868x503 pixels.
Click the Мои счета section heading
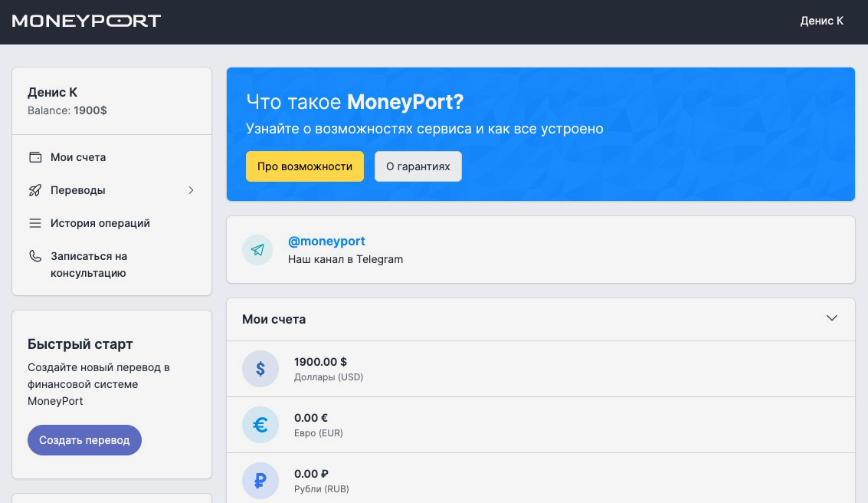[274, 319]
